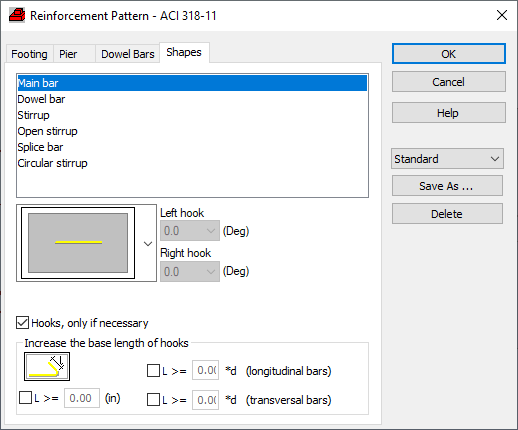Click the transversal bars *d input field

click(x=205, y=400)
